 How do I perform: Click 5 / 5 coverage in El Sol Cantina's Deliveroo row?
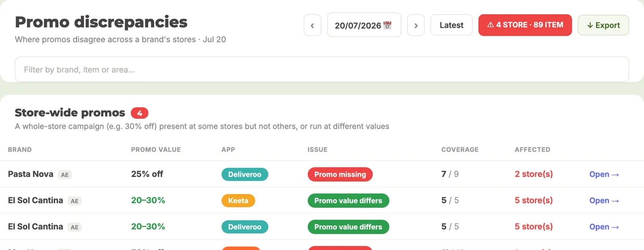(x=450, y=226)
